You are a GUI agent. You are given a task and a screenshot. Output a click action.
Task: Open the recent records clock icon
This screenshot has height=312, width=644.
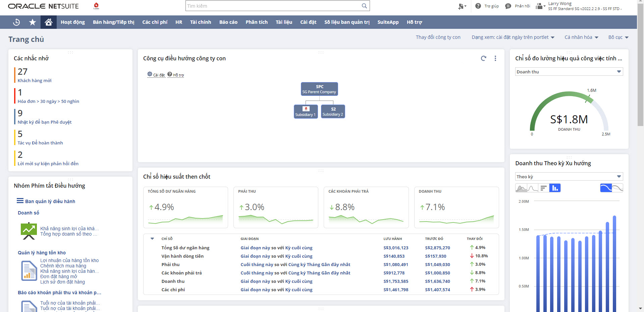pyautogui.click(x=16, y=22)
